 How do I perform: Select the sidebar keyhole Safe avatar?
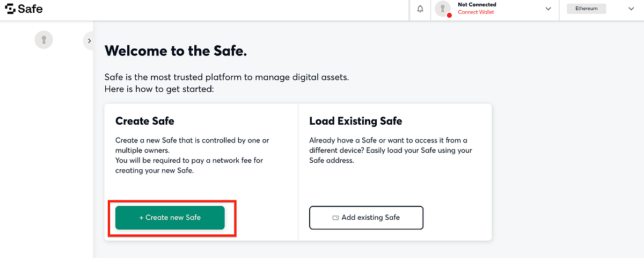[44, 39]
